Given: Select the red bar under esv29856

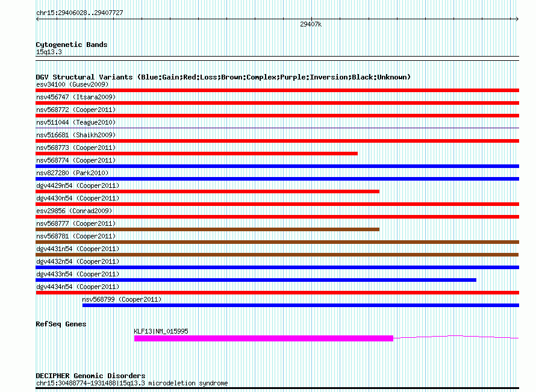Looking at the screenshot, I should click(277, 217).
